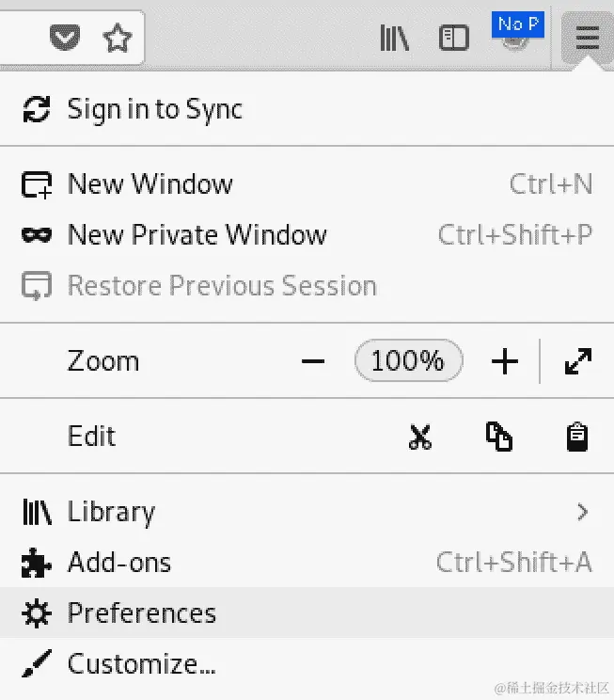Viewport: 614px width, 700px height.
Task: Open the Library toolbar icon
Action: point(395,38)
